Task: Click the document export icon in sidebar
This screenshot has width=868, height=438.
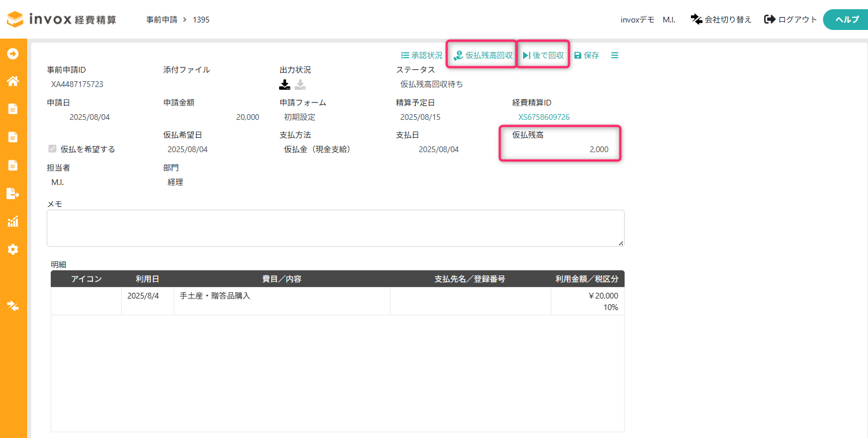Action: point(13,193)
